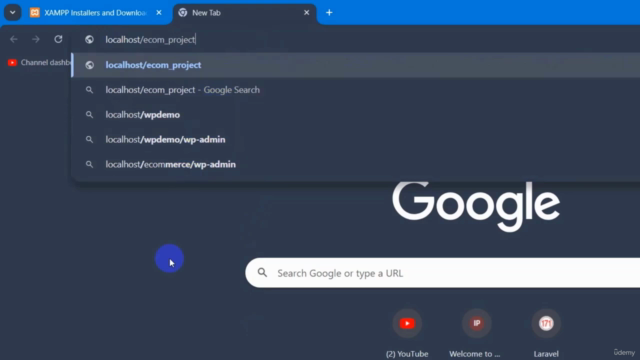
Task: Select the localhost/wpdemo suggestion
Action: point(356,115)
